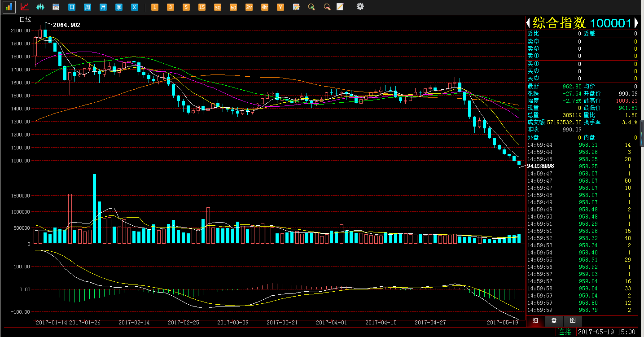Select the 5-minute timeframe button

click(186, 7)
